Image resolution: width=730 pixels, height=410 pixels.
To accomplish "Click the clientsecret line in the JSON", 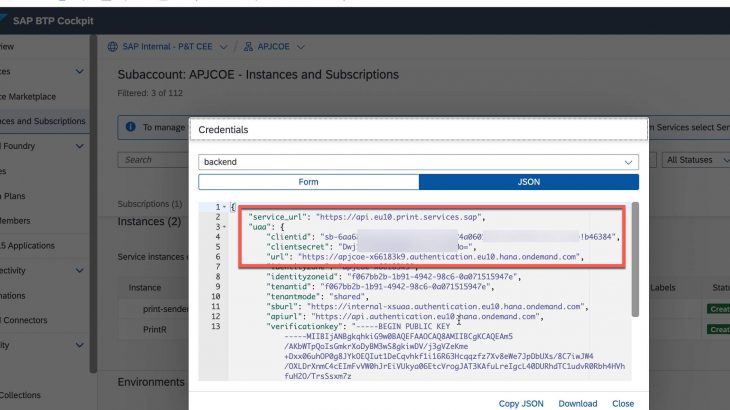I will pos(371,247).
